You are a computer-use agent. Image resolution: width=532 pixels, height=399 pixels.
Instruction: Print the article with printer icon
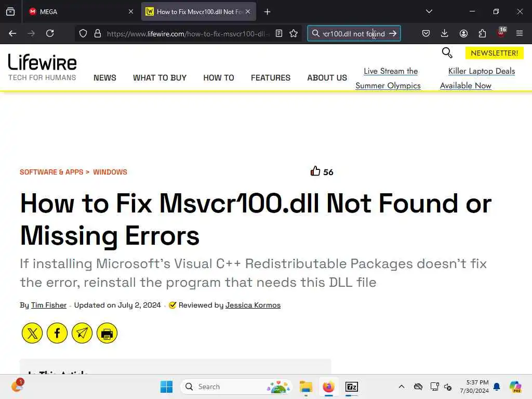click(107, 333)
